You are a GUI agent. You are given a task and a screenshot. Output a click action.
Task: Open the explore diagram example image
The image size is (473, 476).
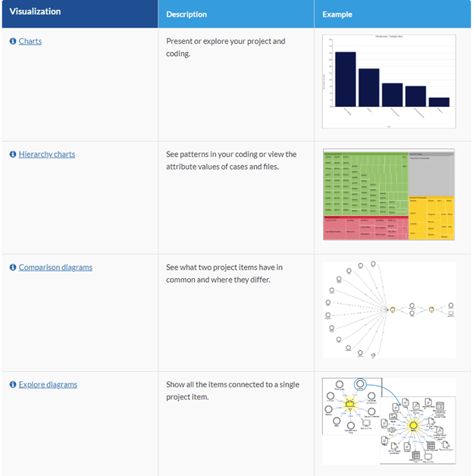coord(389,421)
